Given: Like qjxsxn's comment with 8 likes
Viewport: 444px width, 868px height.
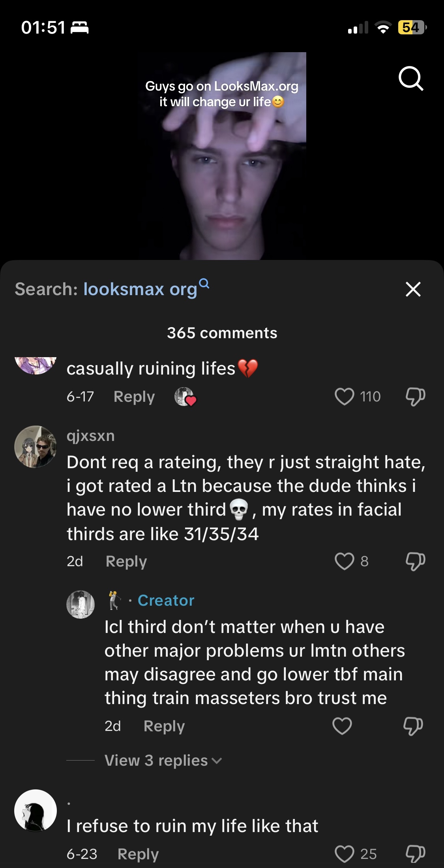Looking at the screenshot, I should coord(344,561).
